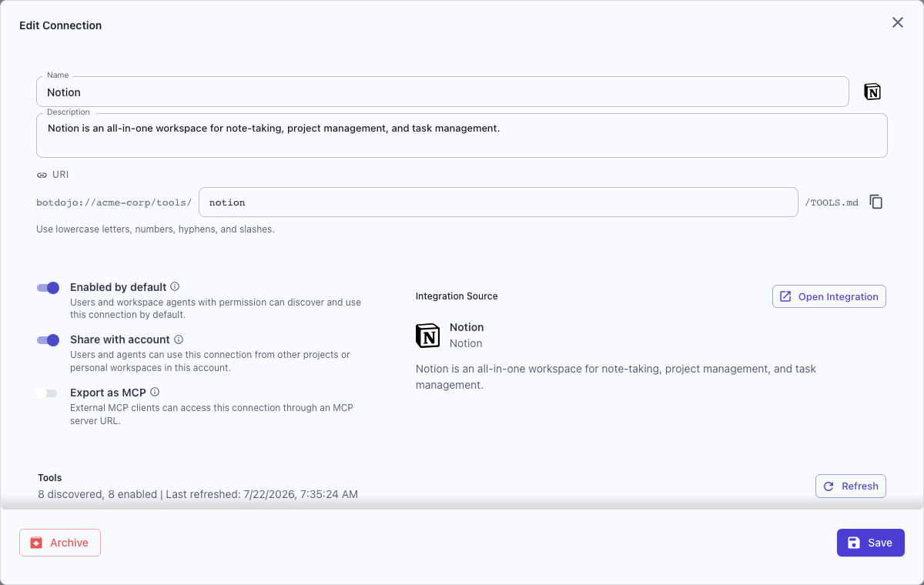
Task: Save the connection changes
Action: 871,543
